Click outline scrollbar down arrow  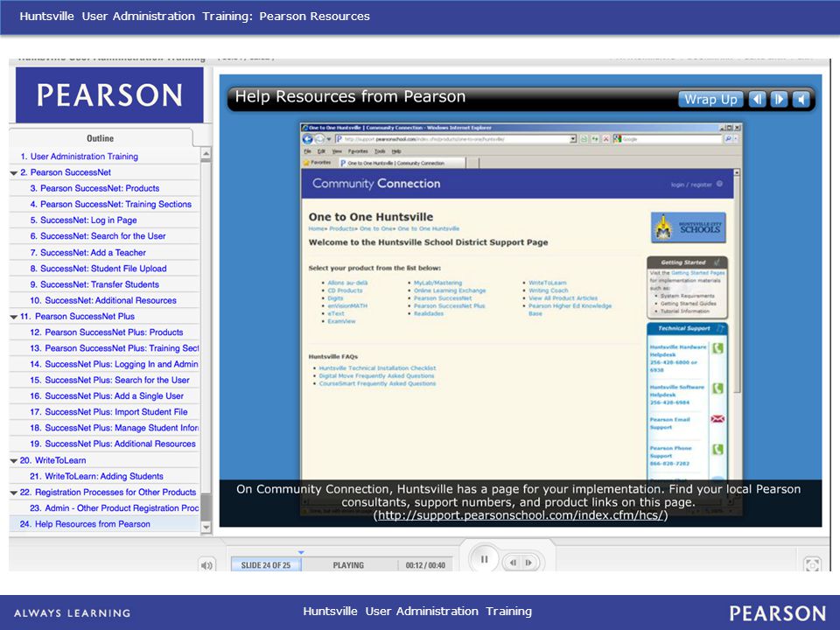tap(206, 527)
